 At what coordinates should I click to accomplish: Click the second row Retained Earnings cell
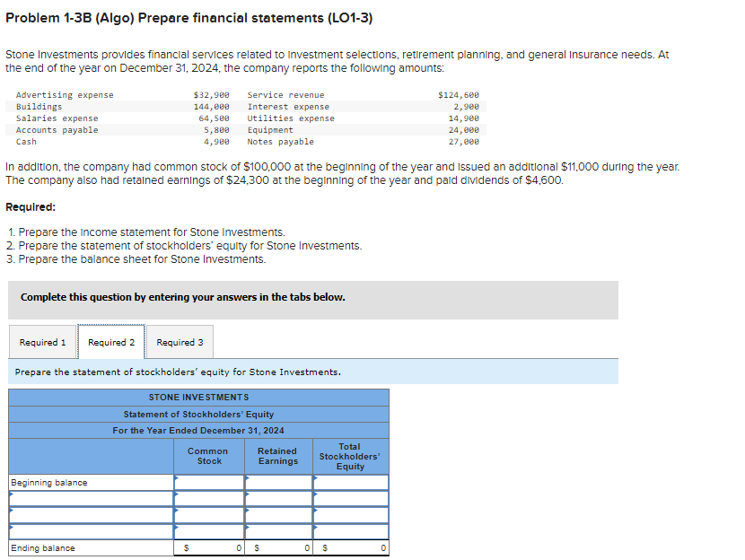[276, 496]
